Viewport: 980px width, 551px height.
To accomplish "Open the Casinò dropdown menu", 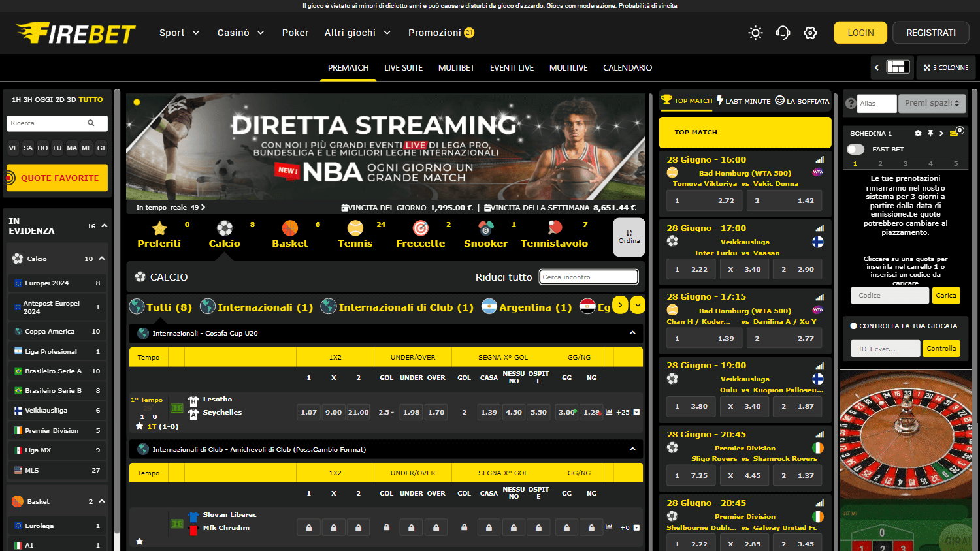I will click(x=240, y=33).
